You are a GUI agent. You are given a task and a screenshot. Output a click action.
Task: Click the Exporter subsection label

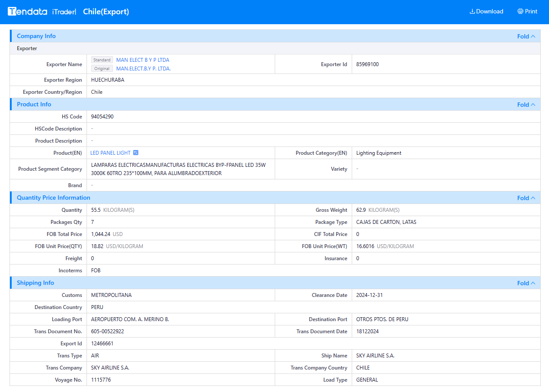27,48
